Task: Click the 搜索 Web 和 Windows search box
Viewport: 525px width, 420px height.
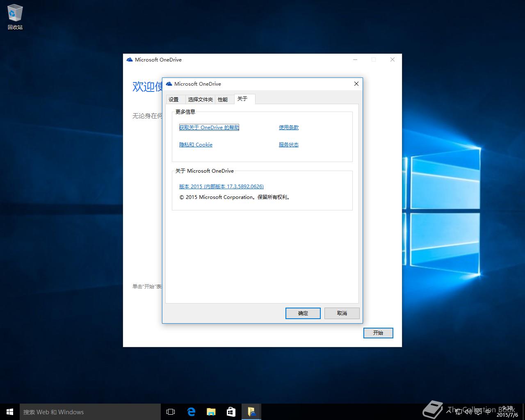Action: (x=90, y=412)
